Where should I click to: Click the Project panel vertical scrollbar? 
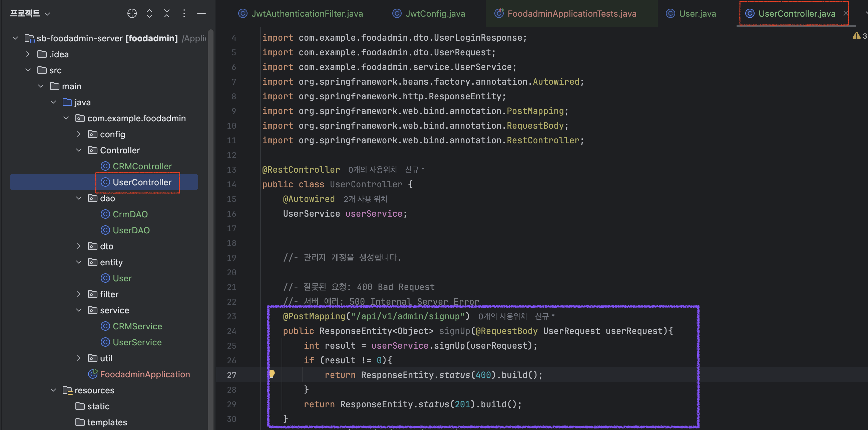[x=211, y=229]
